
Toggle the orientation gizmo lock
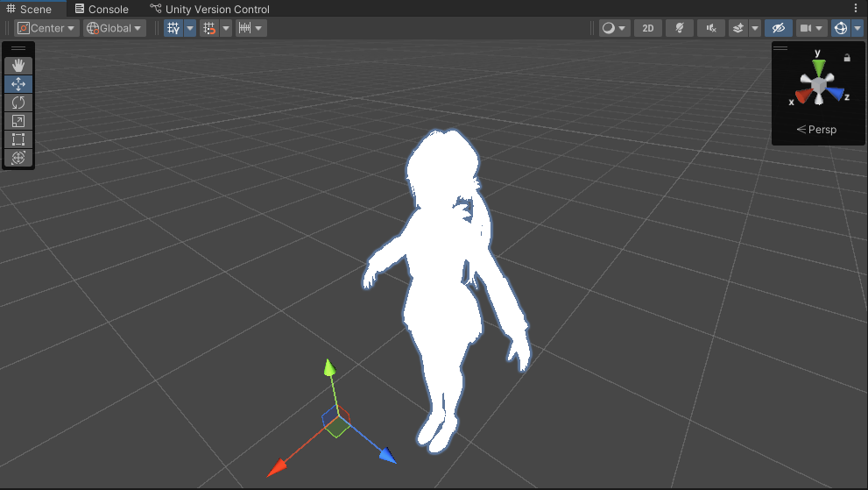[x=846, y=58]
